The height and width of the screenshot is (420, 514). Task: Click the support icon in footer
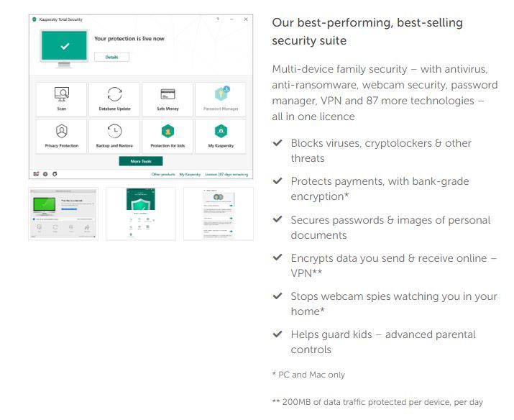click(55, 174)
